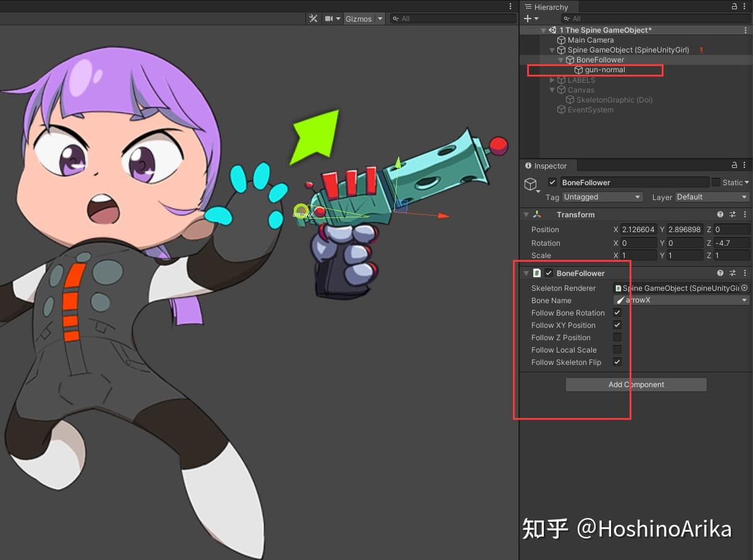
Task: Open the Inspector padlock icon
Action: tap(733, 165)
